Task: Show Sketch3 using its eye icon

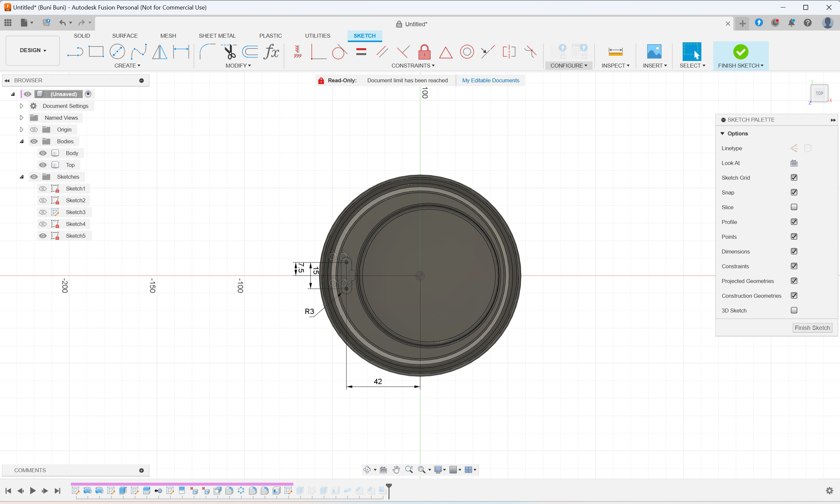Action: [x=43, y=212]
